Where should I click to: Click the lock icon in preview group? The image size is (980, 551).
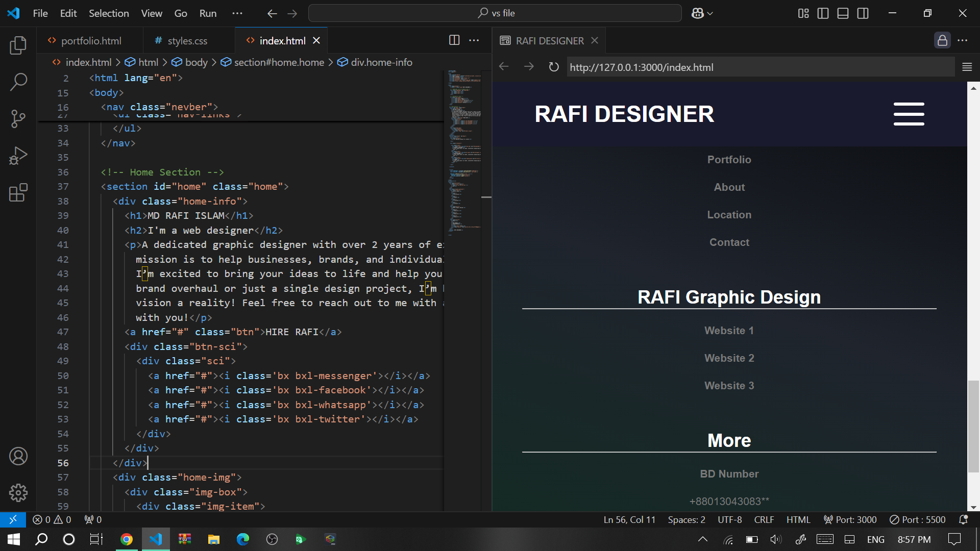[942, 40]
